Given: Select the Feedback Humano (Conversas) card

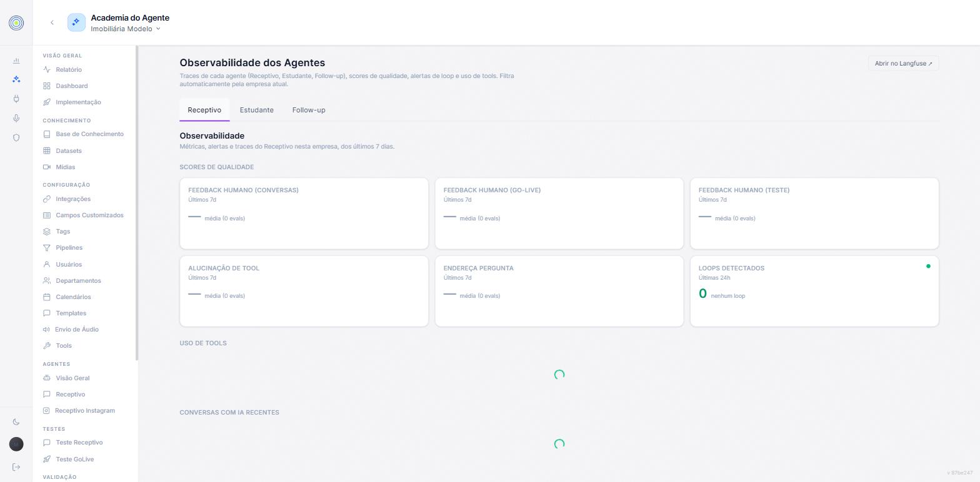Looking at the screenshot, I should click(304, 214).
